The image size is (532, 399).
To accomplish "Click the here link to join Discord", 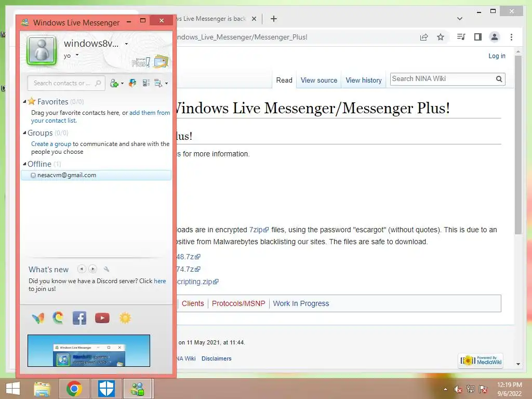I will pos(160,281).
